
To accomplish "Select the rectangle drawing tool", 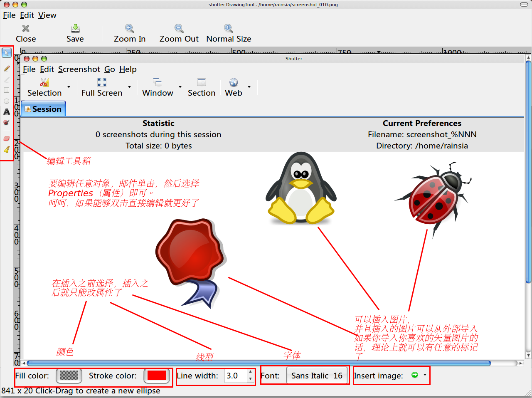I will tap(7, 90).
